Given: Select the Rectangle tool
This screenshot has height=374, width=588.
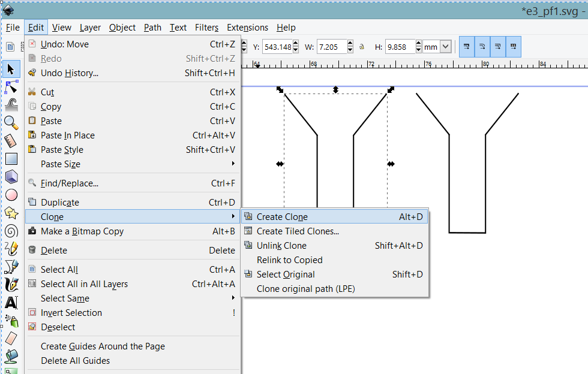Looking at the screenshot, I should click(x=11, y=159).
